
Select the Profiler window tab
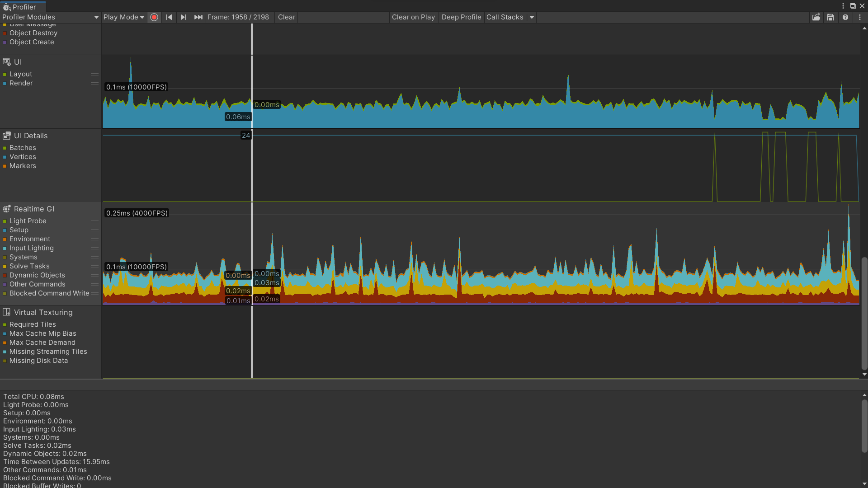pyautogui.click(x=24, y=7)
